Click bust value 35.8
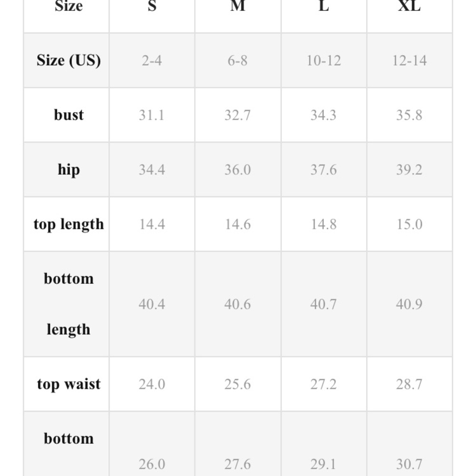This screenshot has width=476, height=476. tap(409, 115)
